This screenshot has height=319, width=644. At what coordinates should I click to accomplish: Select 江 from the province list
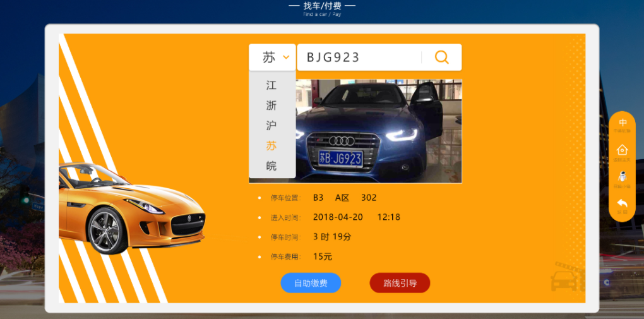[271, 85]
